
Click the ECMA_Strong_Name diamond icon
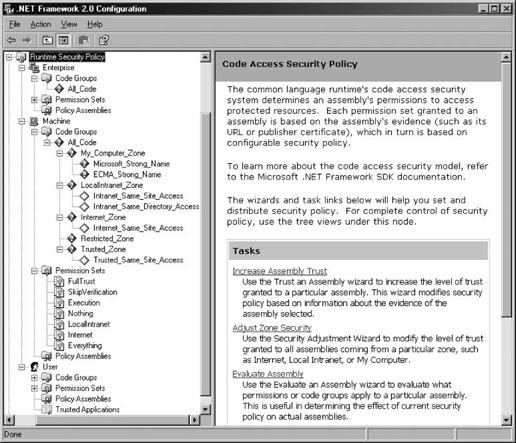(84, 174)
